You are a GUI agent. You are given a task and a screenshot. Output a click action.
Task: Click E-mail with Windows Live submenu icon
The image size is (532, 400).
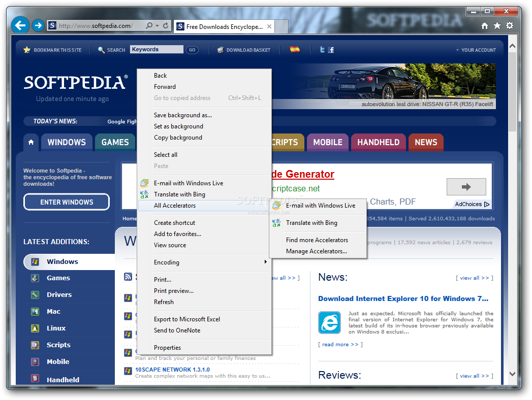(x=277, y=206)
